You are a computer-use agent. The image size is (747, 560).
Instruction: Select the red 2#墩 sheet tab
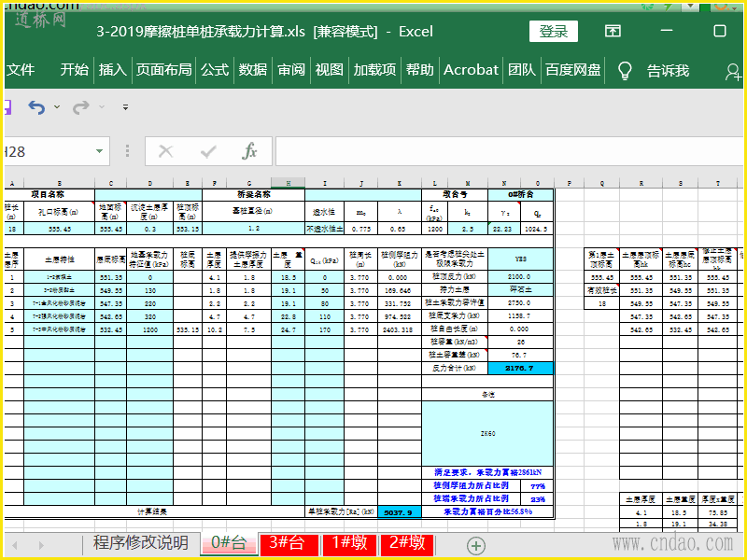pos(407,543)
